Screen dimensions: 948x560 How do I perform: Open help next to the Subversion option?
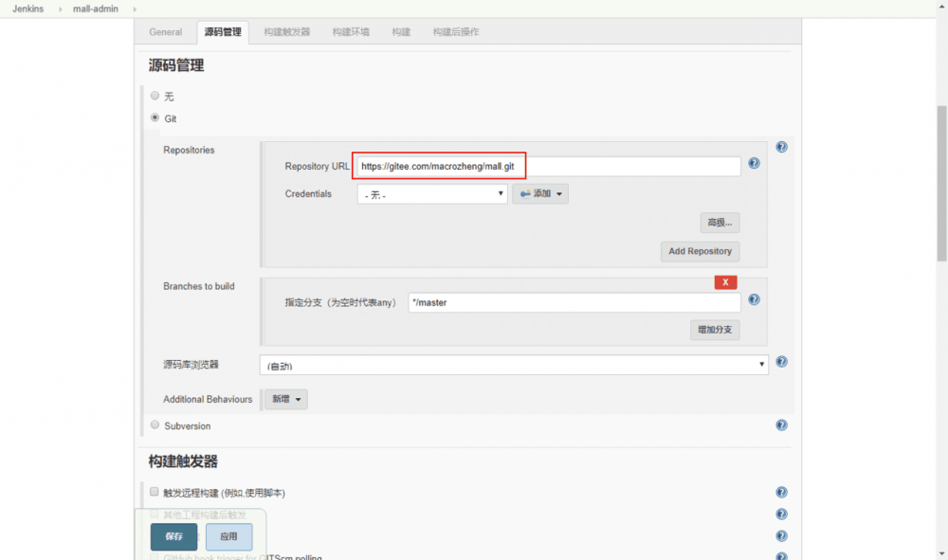click(781, 425)
